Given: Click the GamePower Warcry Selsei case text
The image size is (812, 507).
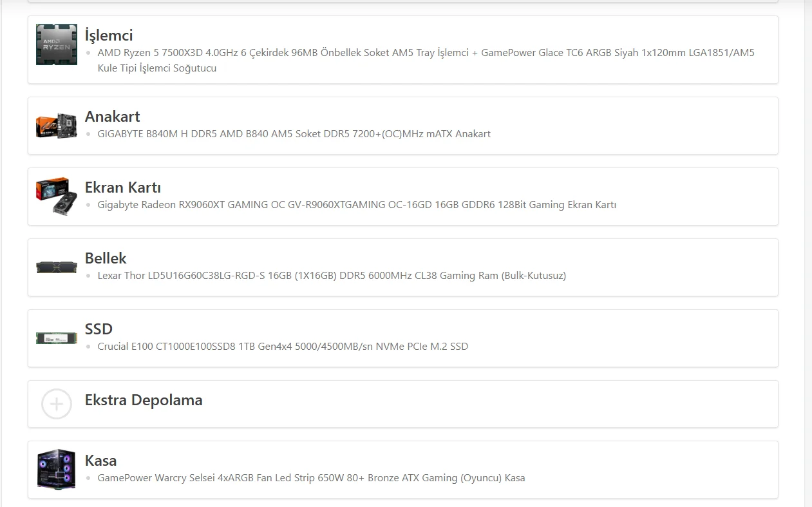Looking at the screenshot, I should (311, 478).
